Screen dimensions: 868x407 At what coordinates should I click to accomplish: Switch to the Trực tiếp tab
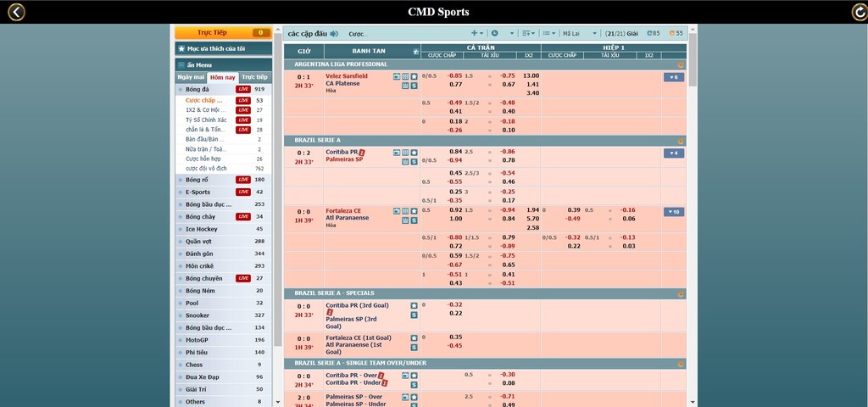(254, 77)
